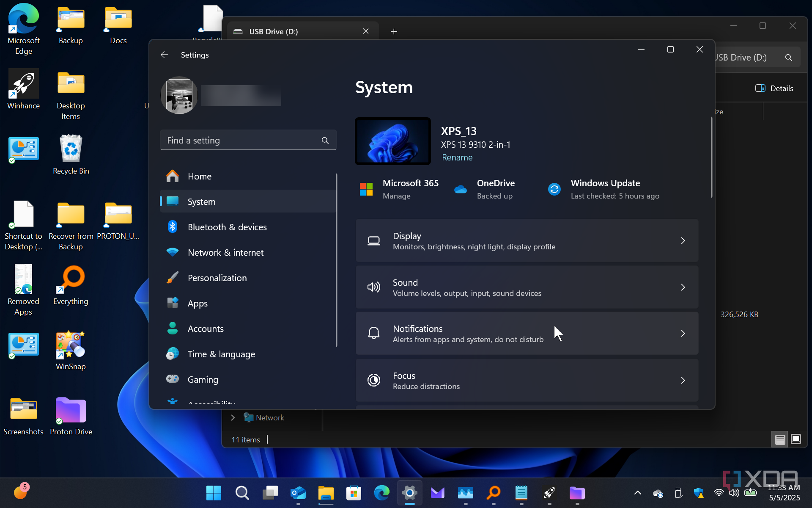812x508 pixels.
Task: Select Personalization in the sidebar
Action: coord(217,278)
